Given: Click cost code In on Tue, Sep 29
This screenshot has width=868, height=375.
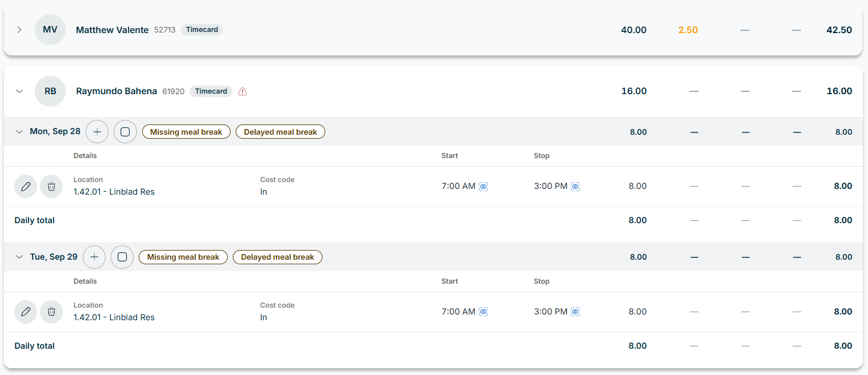Looking at the screenshot, I should [x=264, y=317].
